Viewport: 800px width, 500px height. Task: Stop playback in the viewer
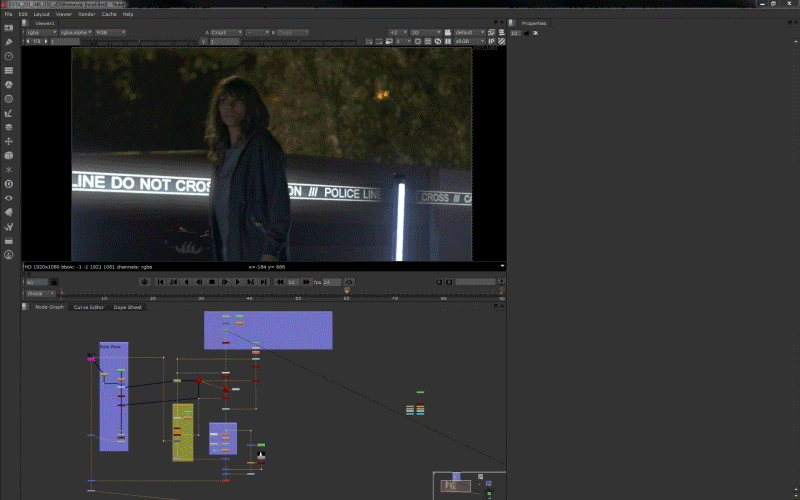coord(212,282)
